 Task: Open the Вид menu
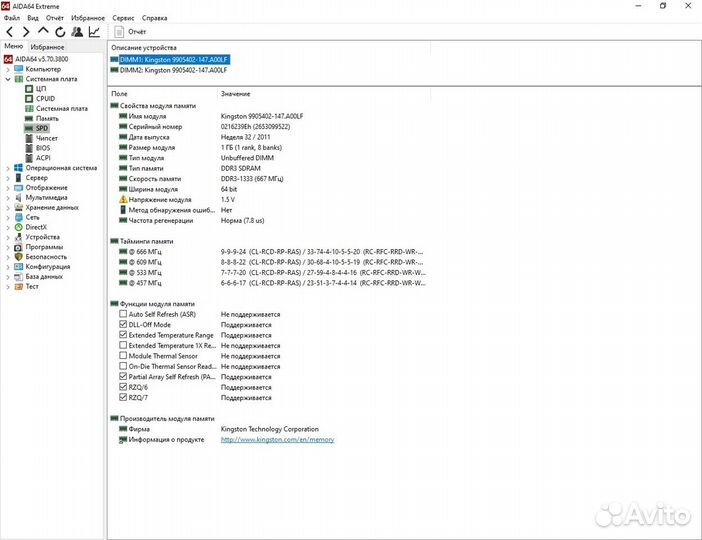point(33,18)
